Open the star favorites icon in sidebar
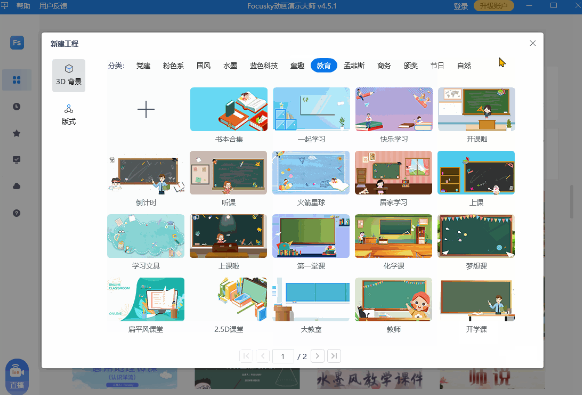The width and height of the screenshot is (582, 395). tap(17, 133)
